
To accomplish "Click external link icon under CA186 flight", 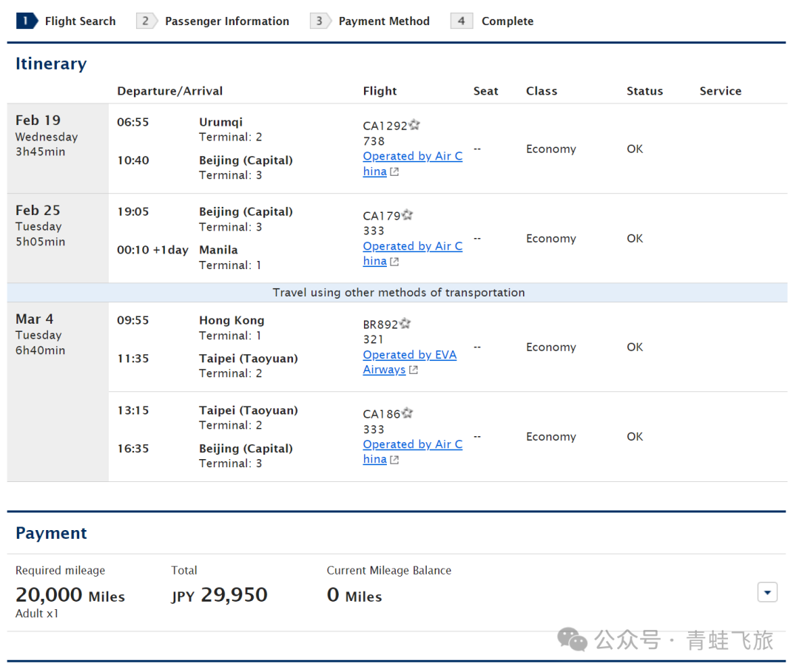I will [394, 460].
